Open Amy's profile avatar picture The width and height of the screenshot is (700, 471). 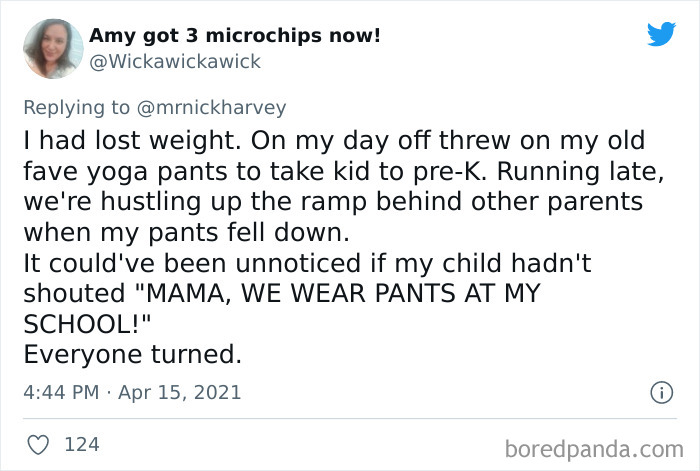[54, 48]
